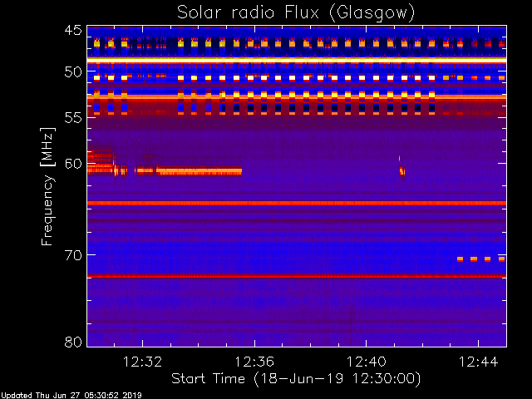532x399 pixels.
Task: Click the "Solar radio Flux (Glasgow)" title
Action: [x=296, y=13]
